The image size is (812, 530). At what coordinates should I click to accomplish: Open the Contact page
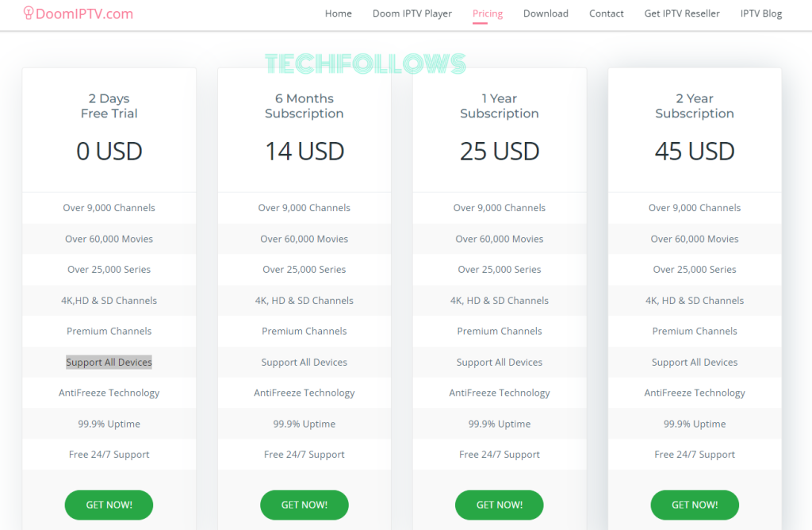(x=606, y=13)
